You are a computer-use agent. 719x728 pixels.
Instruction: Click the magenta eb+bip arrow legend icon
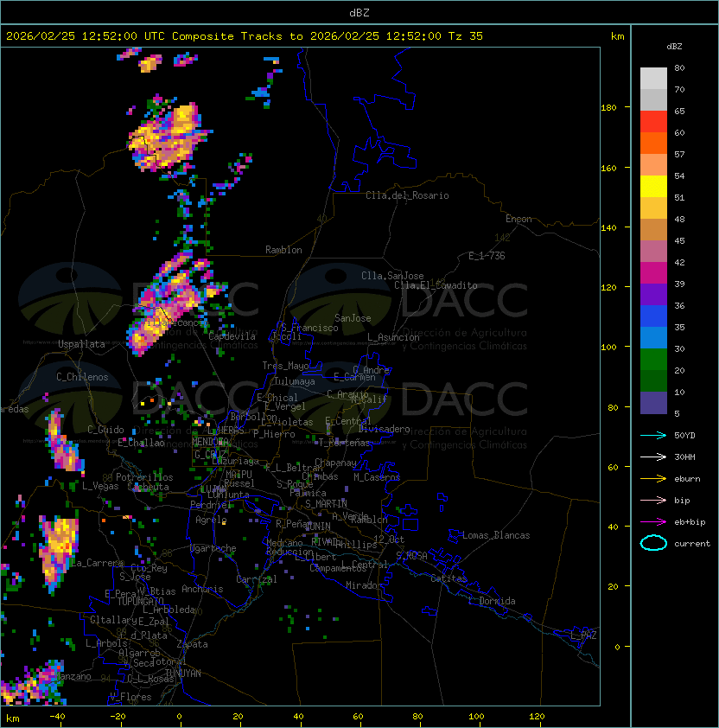point(653,522)
